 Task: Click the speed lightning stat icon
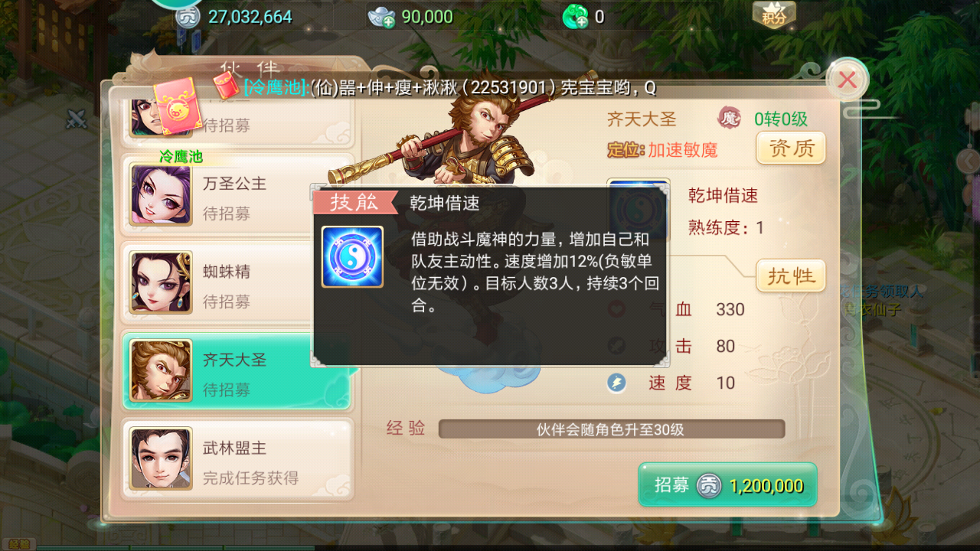(x=617, y=383)
